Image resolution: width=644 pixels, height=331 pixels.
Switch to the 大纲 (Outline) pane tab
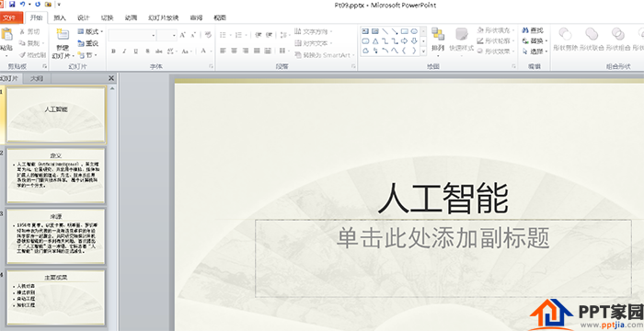(37, 78)
